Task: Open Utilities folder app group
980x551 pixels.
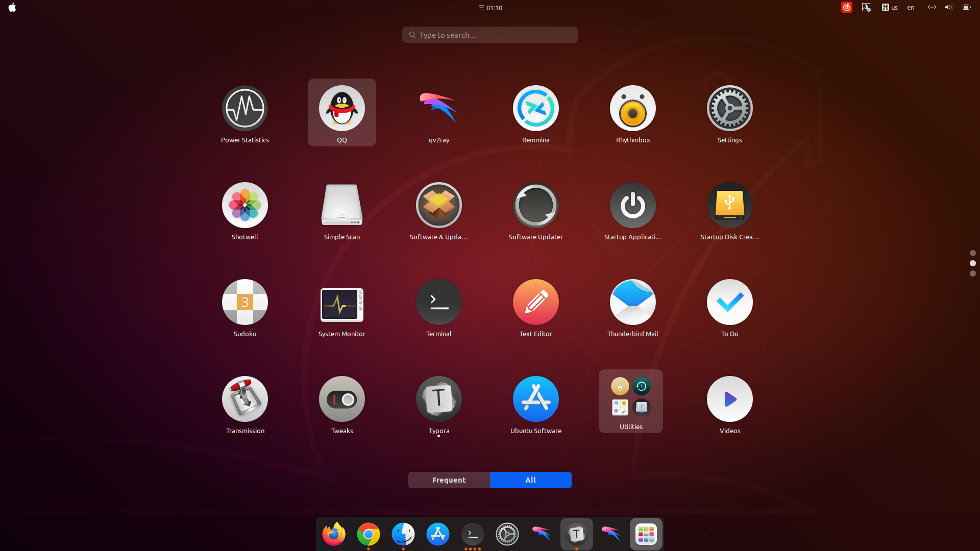Action: (x=631, y=401)
